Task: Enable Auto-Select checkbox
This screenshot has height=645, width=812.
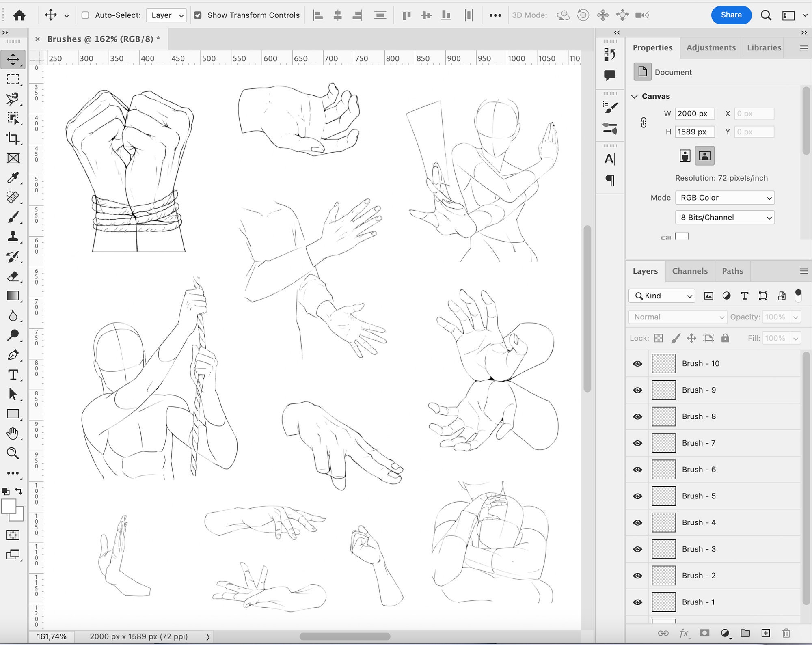Action: pyautogui.click(x=85, y=15)
